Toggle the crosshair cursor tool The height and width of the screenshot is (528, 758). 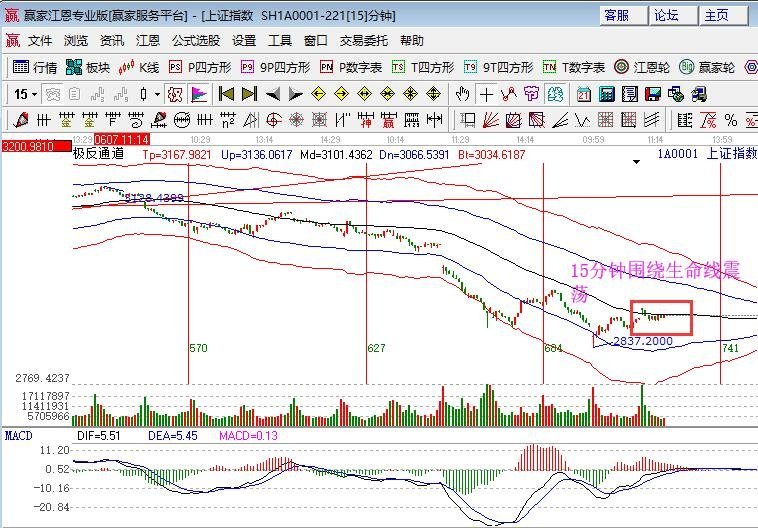[x=486, y=94]
